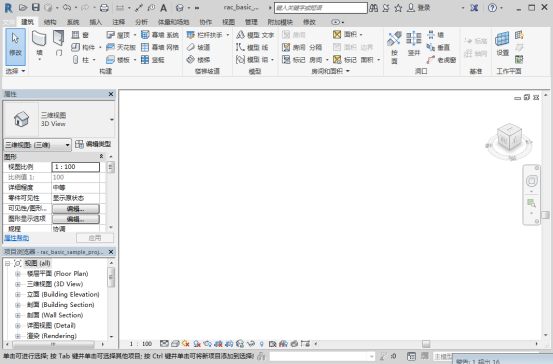Toggle crop view in view control bar

[218, 344]
